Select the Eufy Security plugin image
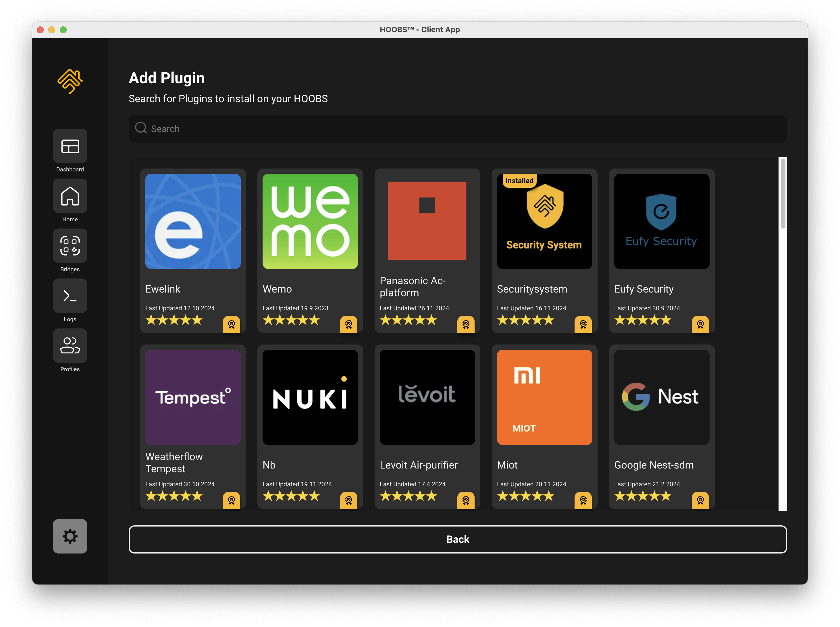This screenshot has height=627, width=840. coord(662,221)
